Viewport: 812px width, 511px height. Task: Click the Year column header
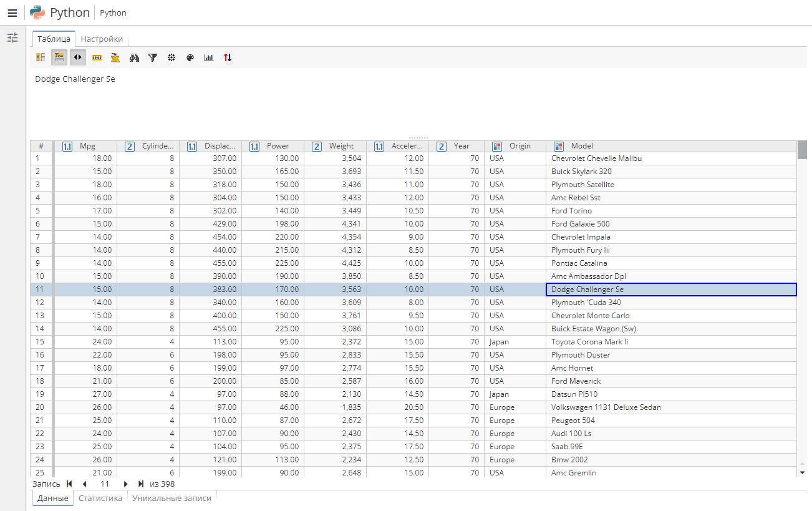pos(457,146)
